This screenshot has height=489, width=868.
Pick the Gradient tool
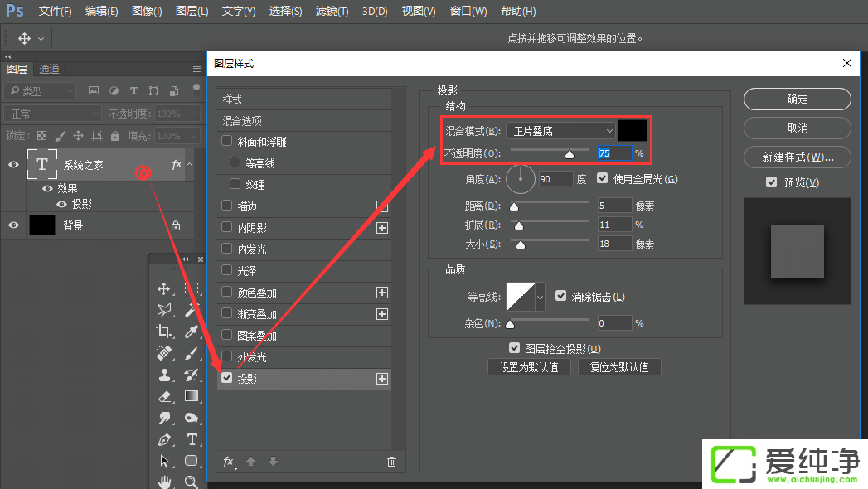coord(192,396)
